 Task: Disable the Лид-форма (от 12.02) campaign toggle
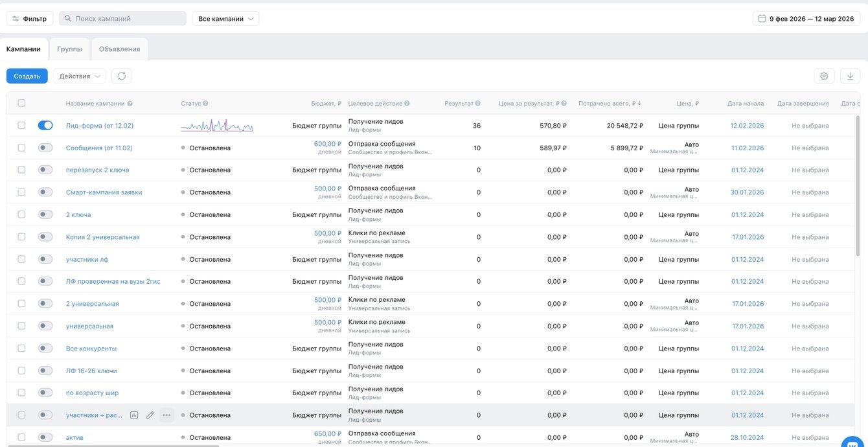[x=45, y=126]
